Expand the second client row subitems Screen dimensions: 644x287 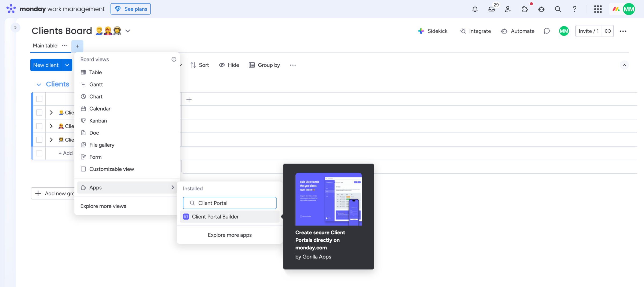click(51, 126)
